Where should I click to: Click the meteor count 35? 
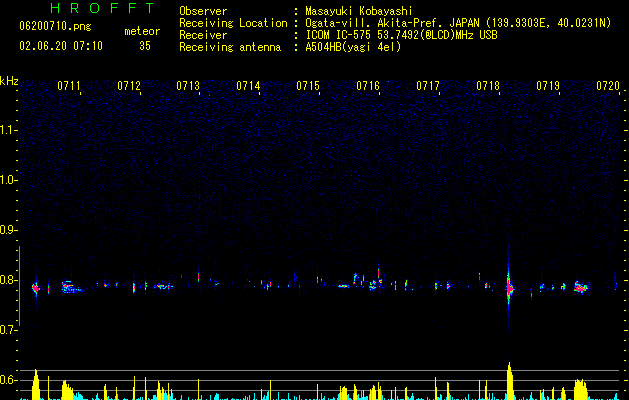point(145,46)
